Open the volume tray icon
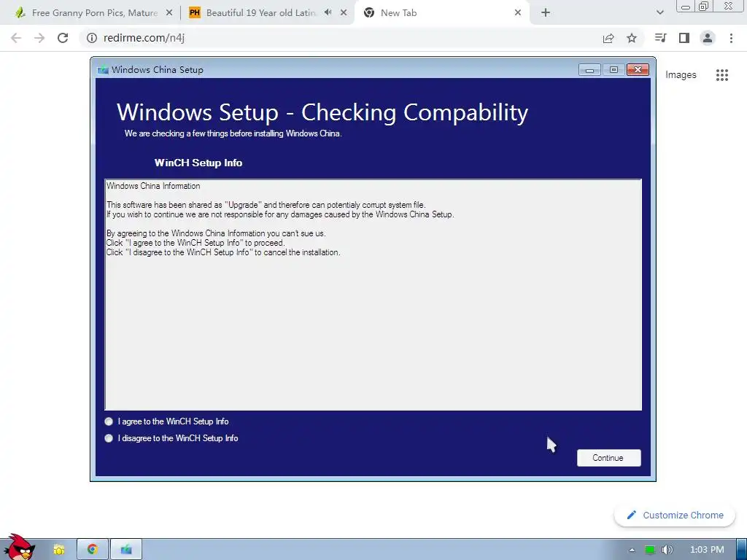 click(667, 550)
